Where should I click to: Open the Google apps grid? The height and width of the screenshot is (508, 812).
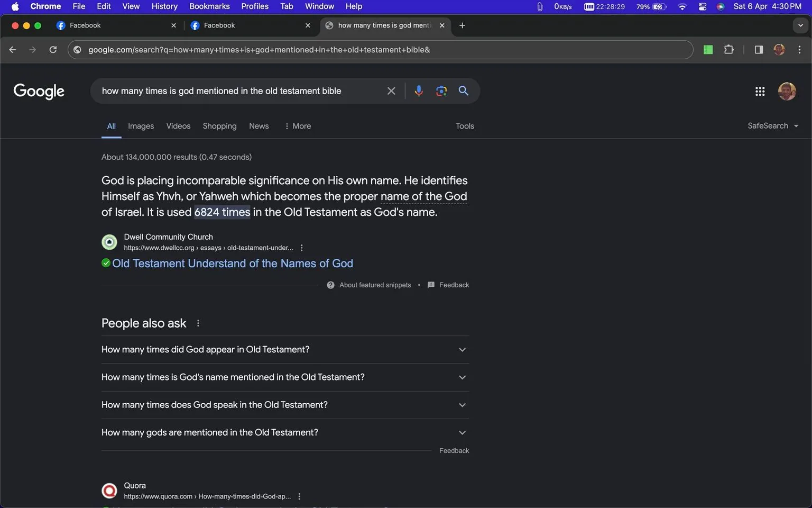point(760,91)
